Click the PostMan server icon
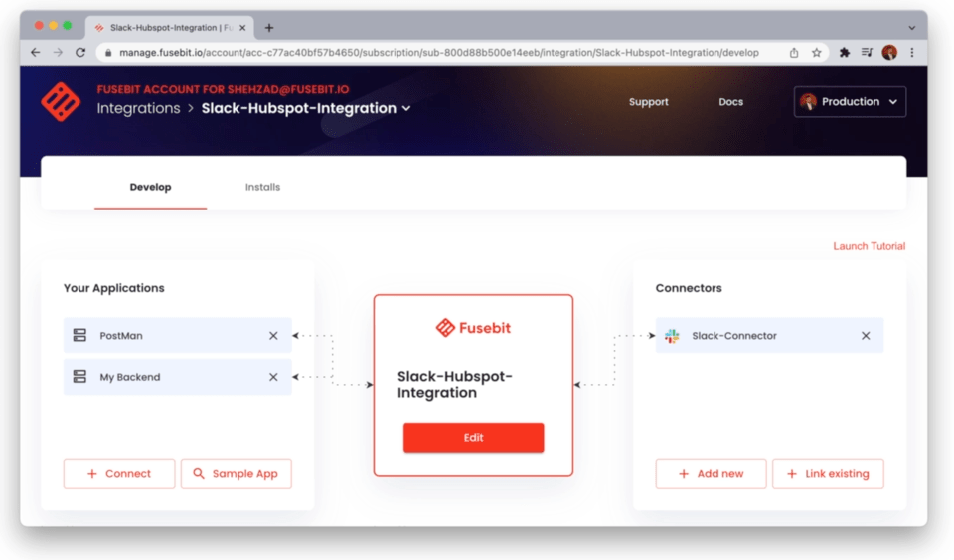 (79, 335)
